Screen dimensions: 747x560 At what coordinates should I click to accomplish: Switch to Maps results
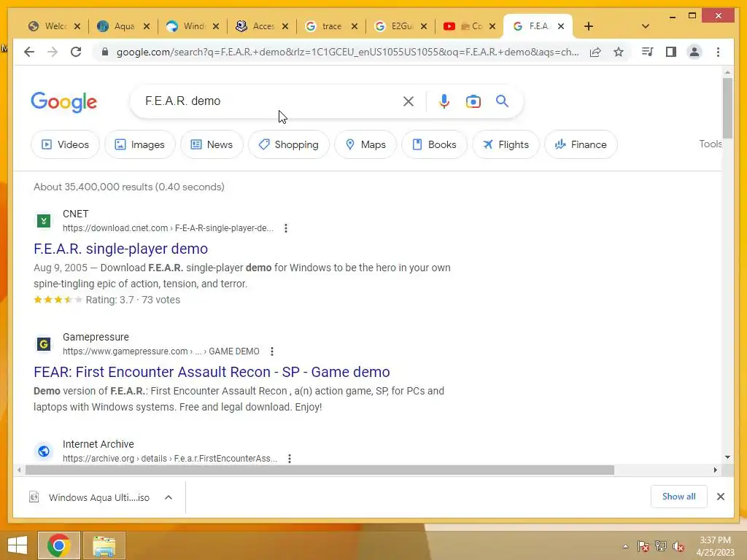tap(365, 144)
